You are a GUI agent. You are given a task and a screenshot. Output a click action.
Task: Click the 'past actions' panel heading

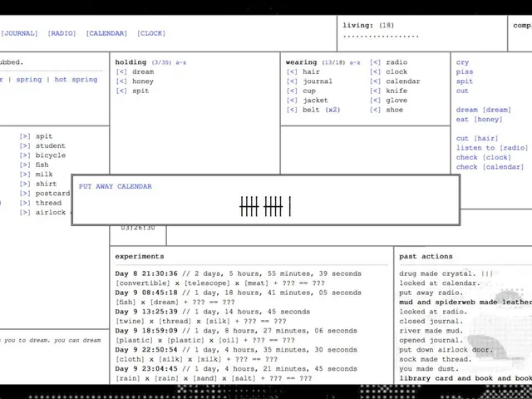point(426,257)
